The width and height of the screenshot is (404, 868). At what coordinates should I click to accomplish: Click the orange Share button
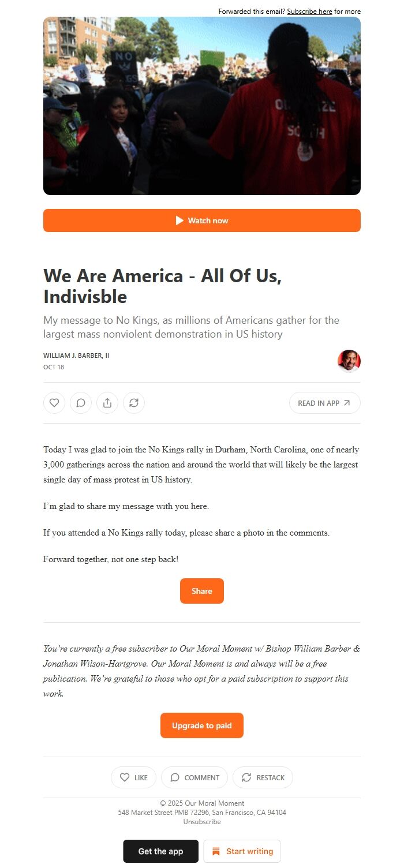[202, 591]
